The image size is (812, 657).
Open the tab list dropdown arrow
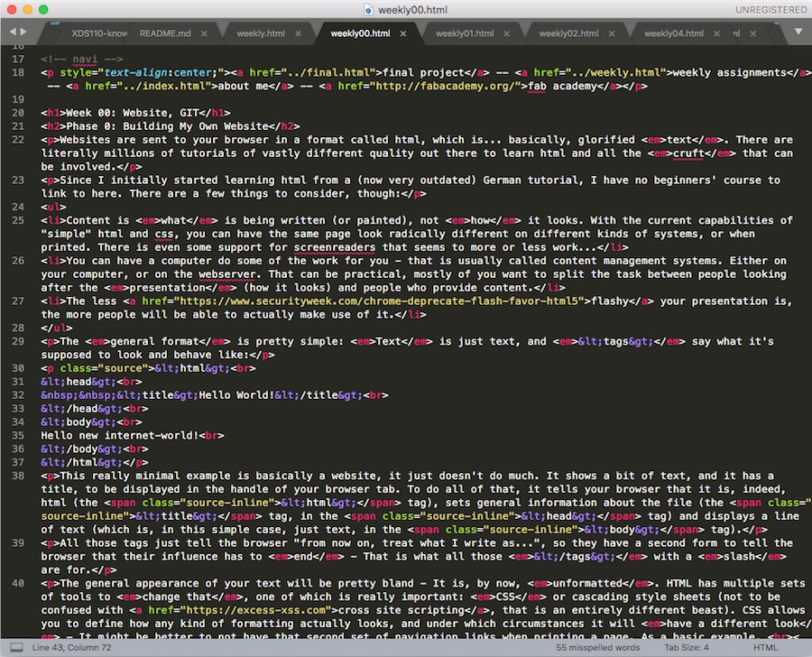tap(798, 32)
